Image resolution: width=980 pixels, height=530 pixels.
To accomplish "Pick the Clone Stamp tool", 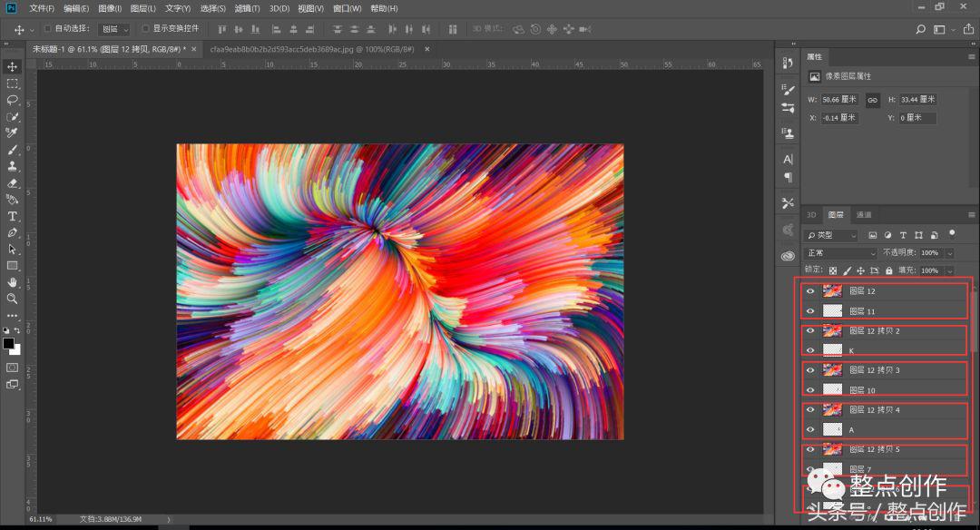I will [13, 166].
